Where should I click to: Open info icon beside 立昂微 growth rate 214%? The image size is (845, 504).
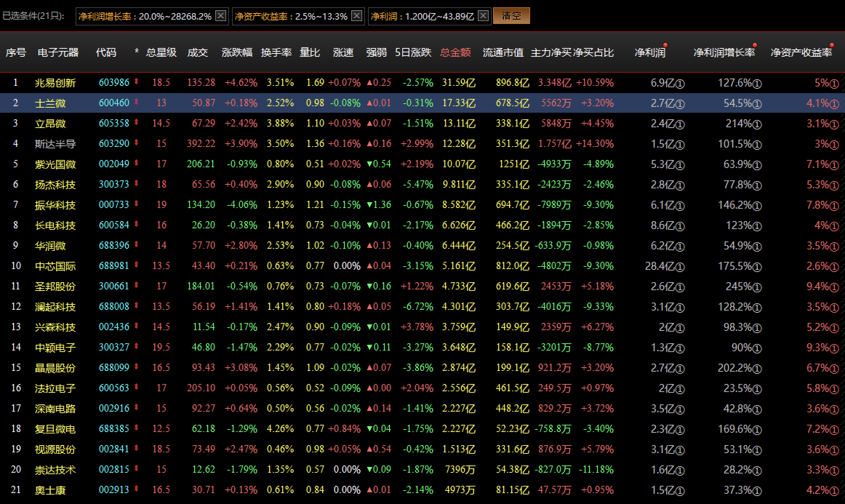pyautogui.click(x=757, y=125)
